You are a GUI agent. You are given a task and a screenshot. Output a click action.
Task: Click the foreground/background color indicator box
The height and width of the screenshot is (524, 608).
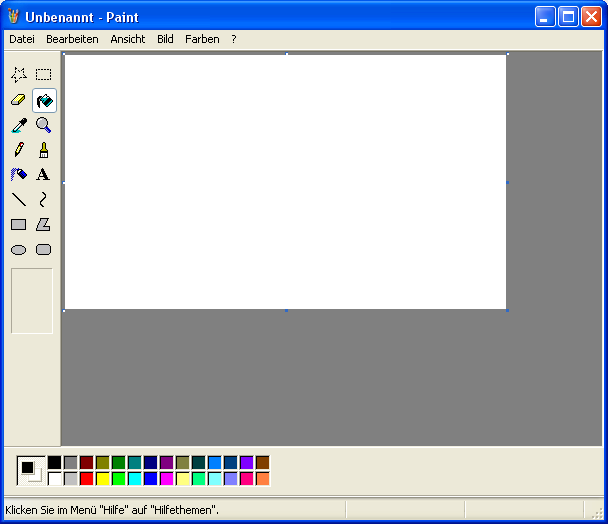point(31,470)
